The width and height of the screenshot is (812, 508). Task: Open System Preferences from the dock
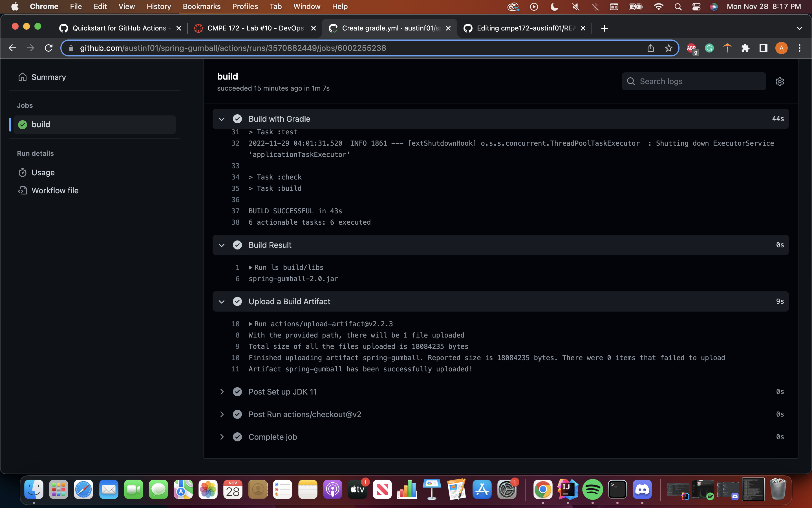[x=507, y=490]
